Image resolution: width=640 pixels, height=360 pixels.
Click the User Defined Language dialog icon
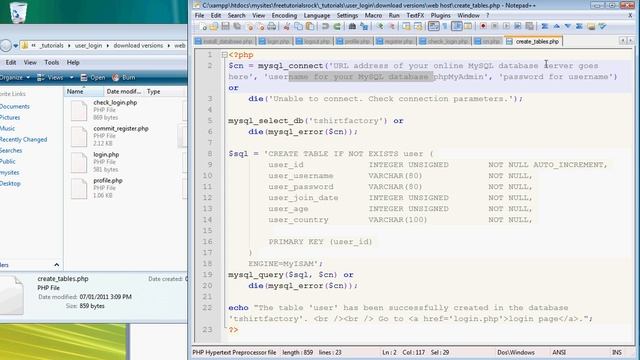(x=468, y=26)
